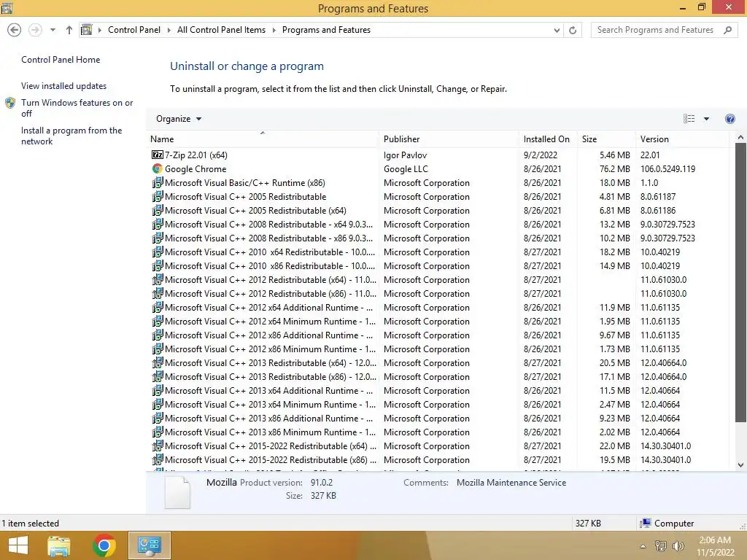Sort by the Installed On column header
This screenshot has width=747, height=560.
(548, 139)
